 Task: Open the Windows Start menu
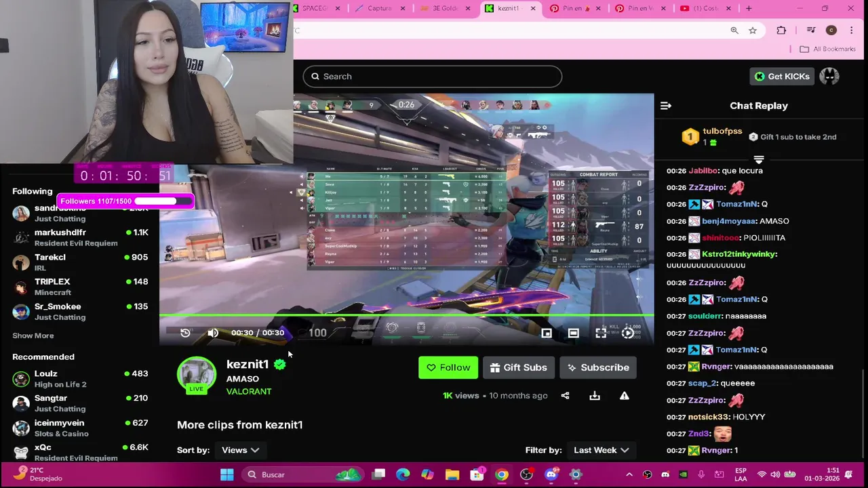[227, 474]
